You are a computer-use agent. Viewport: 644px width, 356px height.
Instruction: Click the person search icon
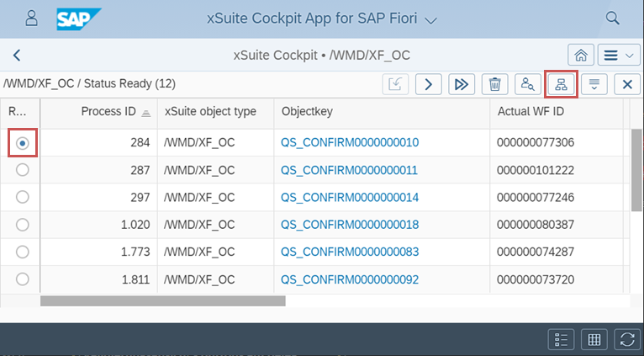pyautogui.click(x=528, y=84)
